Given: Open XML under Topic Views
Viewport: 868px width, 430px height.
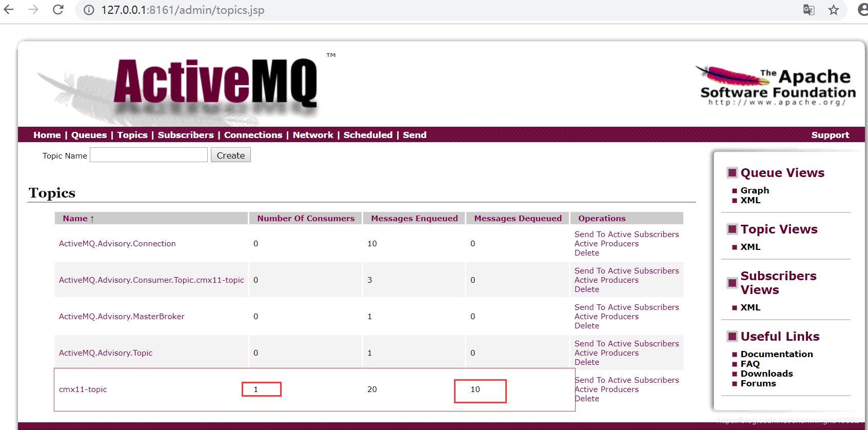Looking at the screenshot, I should coord(751,247).
